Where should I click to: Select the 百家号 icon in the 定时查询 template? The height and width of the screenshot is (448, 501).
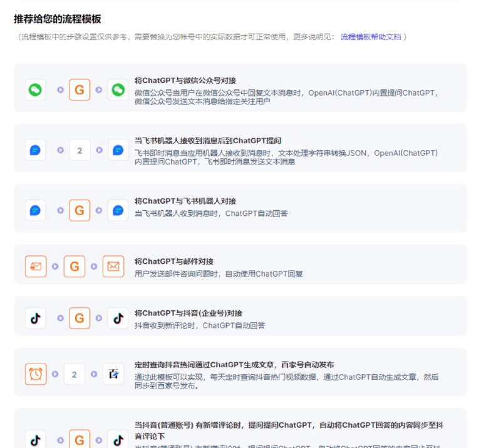113,373
